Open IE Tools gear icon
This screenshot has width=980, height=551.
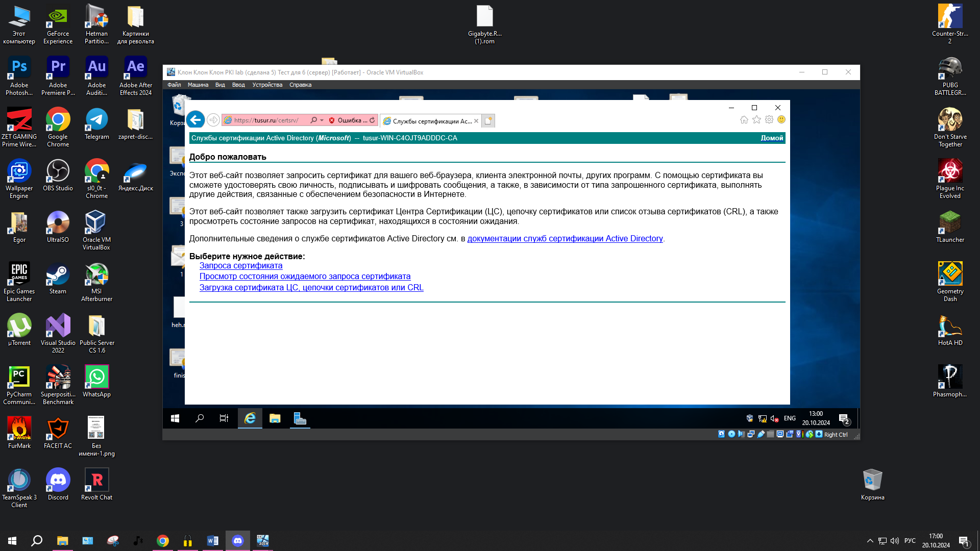[769, 119]
